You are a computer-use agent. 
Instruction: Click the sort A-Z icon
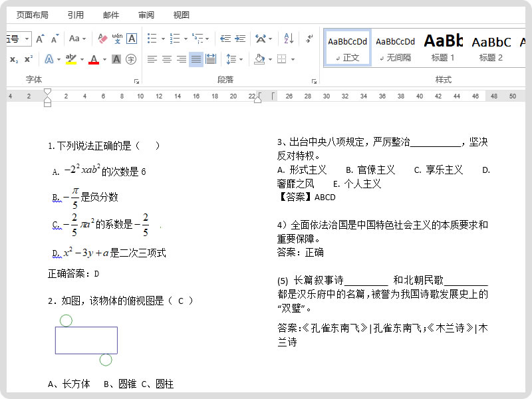tap(289, 39)
